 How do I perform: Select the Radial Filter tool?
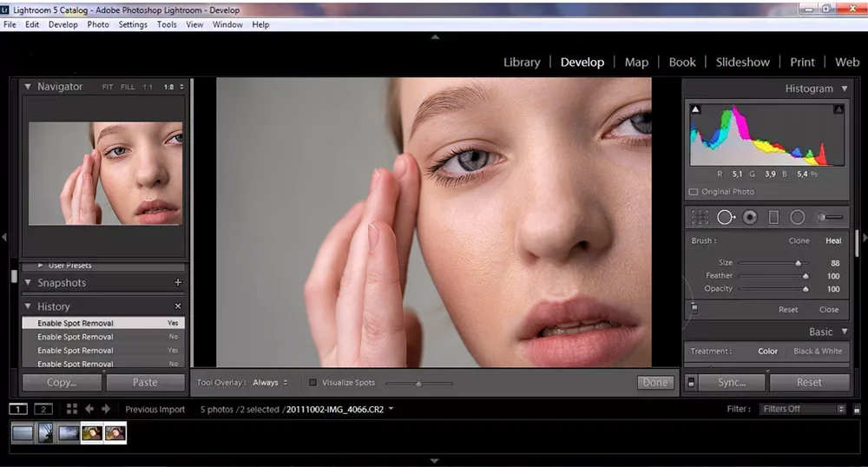[797, 218]
